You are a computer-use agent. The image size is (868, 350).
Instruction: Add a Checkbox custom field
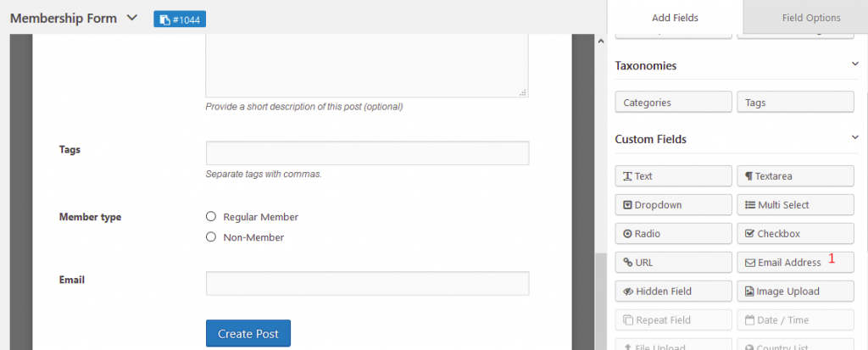point(795,234)
